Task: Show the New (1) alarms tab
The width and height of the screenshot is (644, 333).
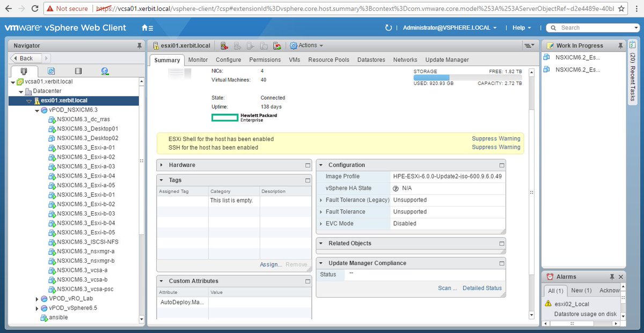Action: pyautogui.click(x=581, y=291)
